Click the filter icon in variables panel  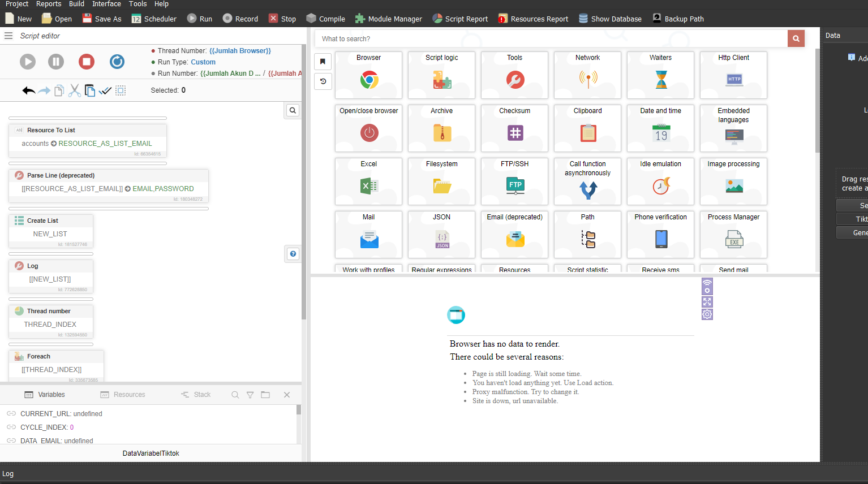250,395
